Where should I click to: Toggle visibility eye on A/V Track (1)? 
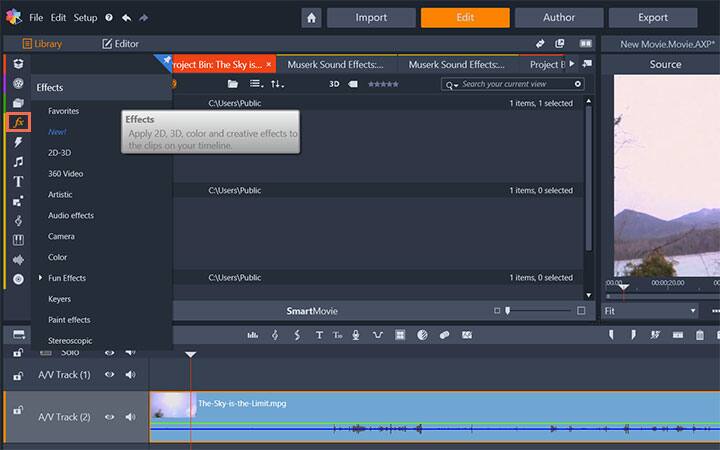pyautogui.click(x=110, y=375)
